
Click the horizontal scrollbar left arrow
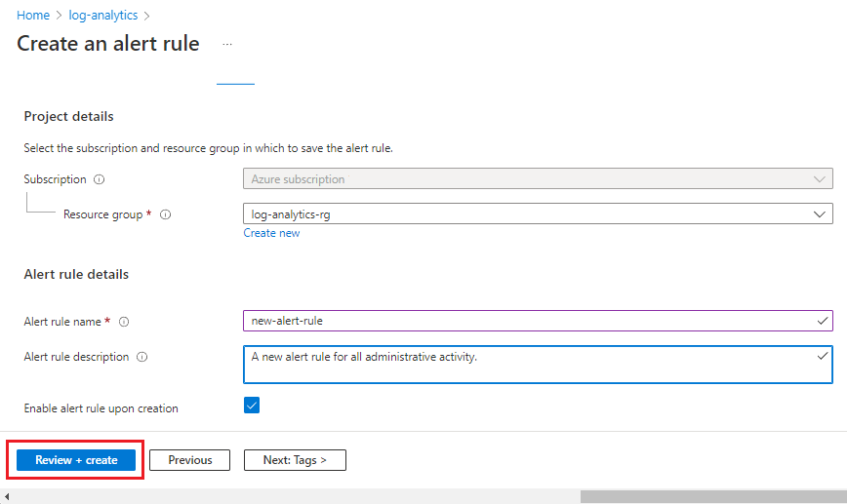(x=7, y=496)
